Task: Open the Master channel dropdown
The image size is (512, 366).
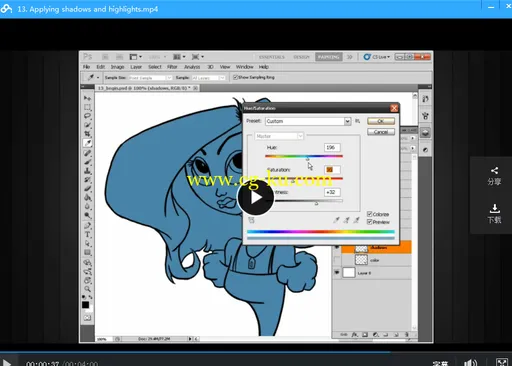Action: (279, 136)
